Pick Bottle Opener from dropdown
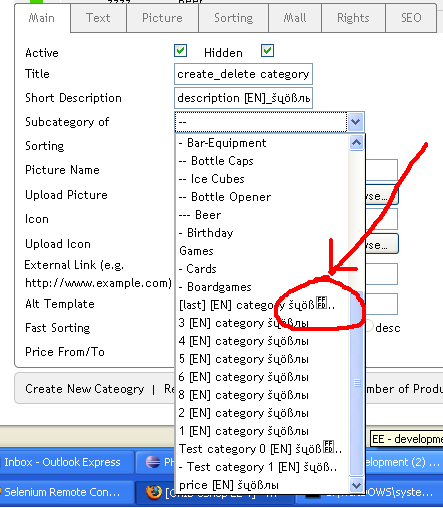The width and height of the screenshot is (443, 508). click(262, 197)
